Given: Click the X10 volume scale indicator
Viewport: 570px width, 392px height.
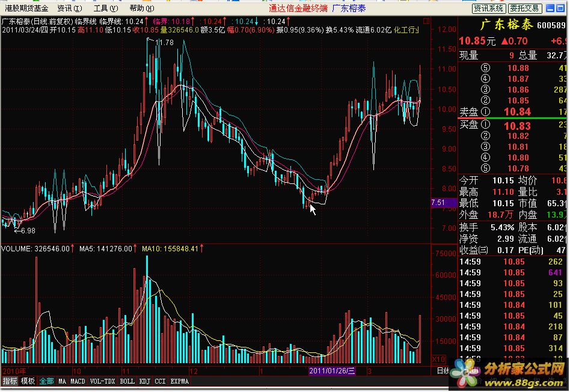Looking at the screenshot, I should (438, 360).
